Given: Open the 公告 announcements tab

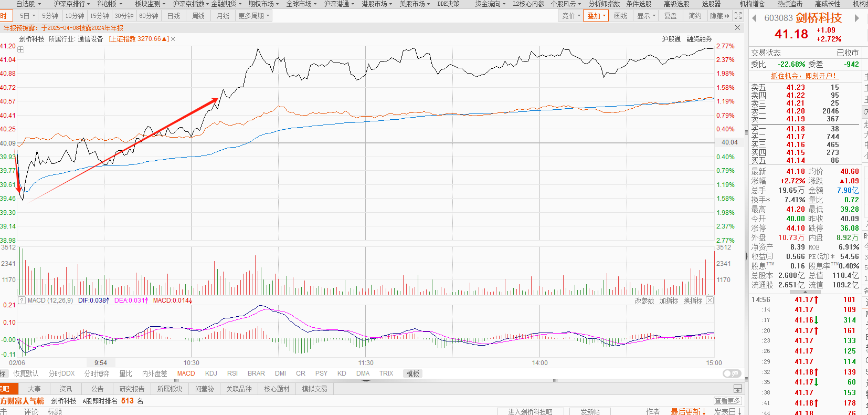Looking at the screenshot, I should tap(97, 389).
